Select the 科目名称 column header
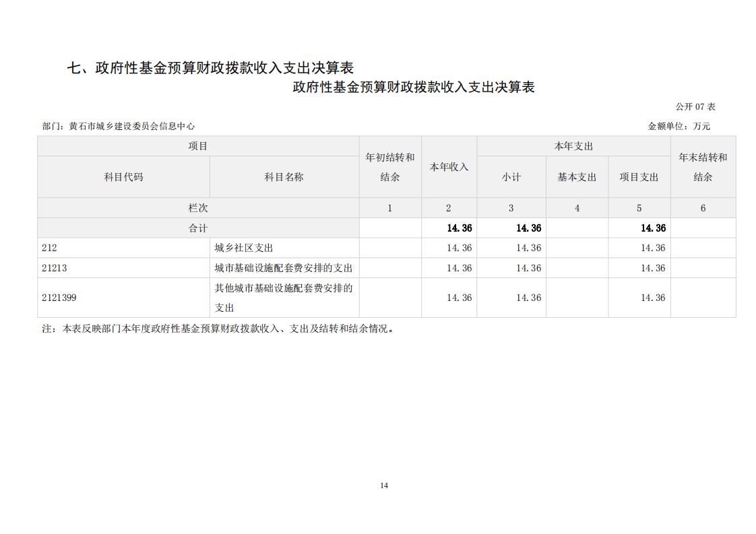 click(284, 177)
